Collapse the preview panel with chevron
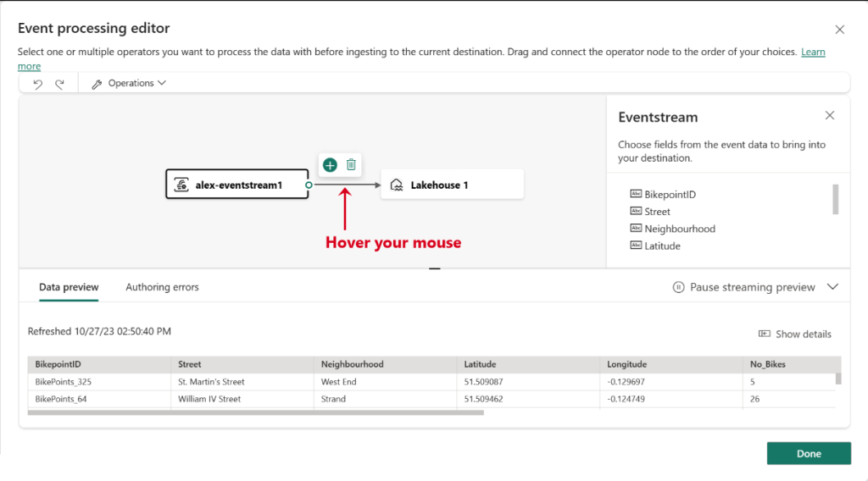 (x=832, y=287)
